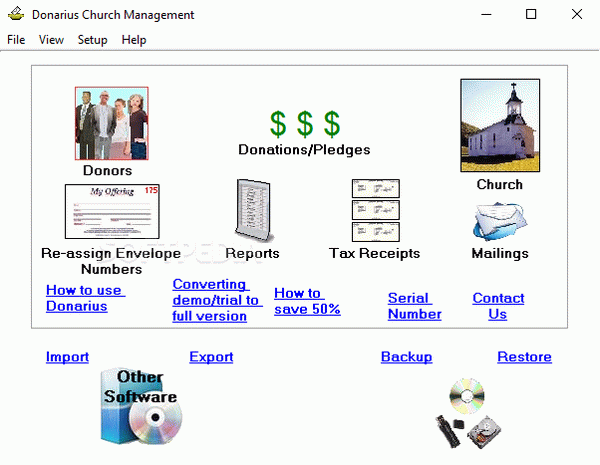The height and width of the screenshot is (465, 600).
Task: Click the Church label
Action: pos(500,184)
